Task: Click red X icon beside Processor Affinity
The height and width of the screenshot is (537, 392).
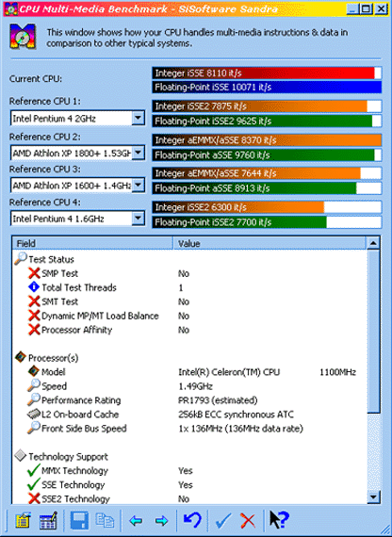Action: pyautogui.click(x=34, y=330)
